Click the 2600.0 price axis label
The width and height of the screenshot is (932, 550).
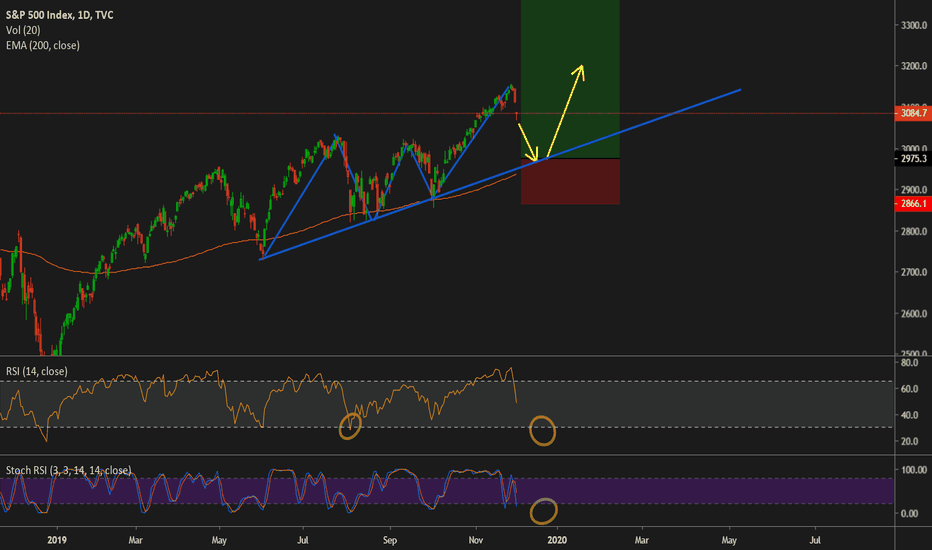[914, 313]
